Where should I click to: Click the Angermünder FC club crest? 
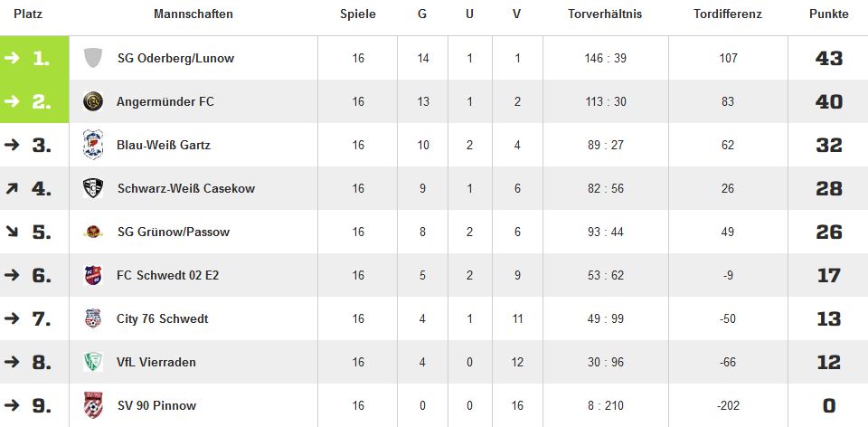93,101
